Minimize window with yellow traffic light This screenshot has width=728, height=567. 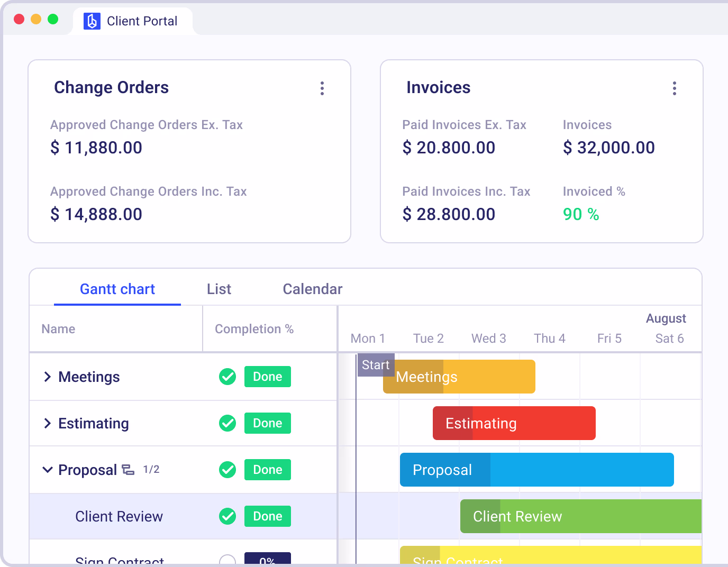coord(36,19)
